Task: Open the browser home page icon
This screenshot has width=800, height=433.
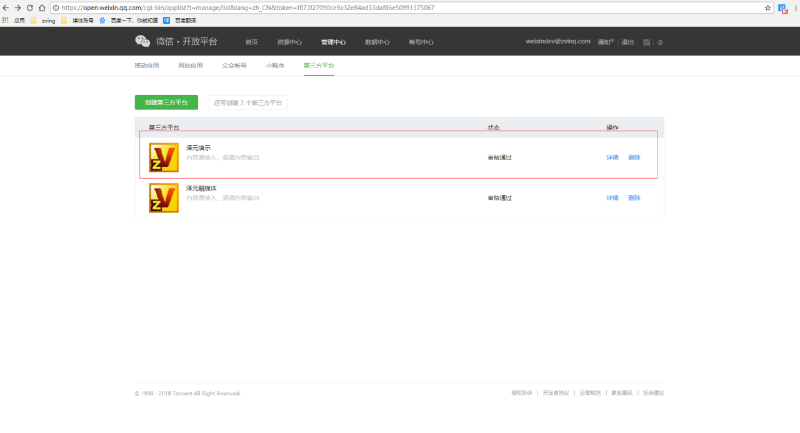Action: coord(42,8)
